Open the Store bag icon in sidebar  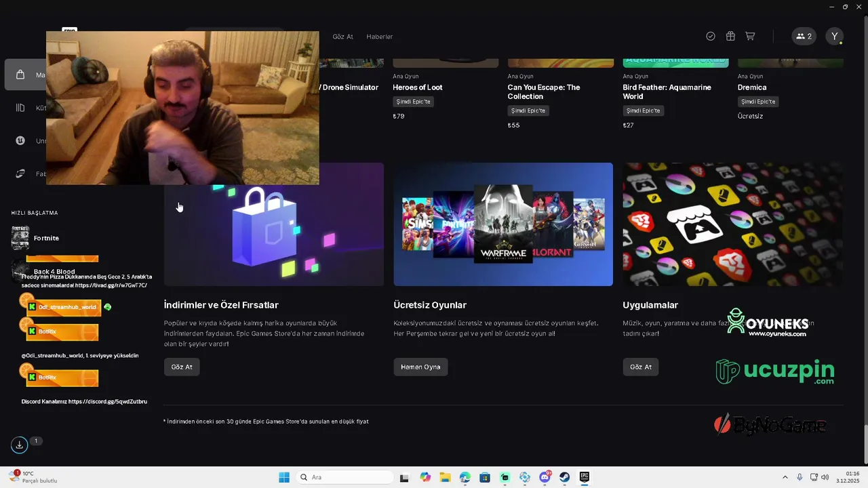tap(20, 75)
